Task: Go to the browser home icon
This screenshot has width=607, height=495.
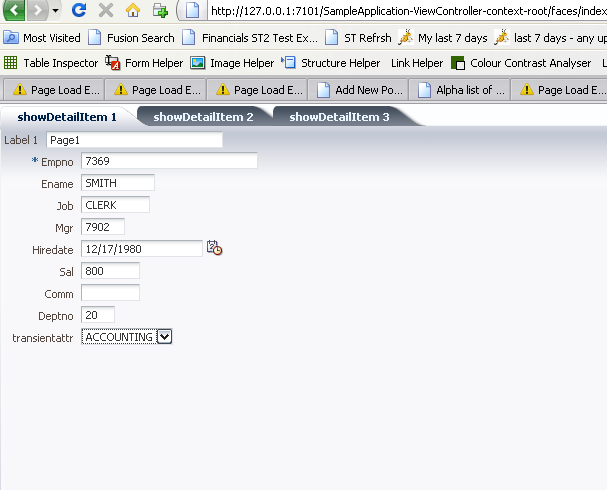Action: click(x=133, y=11)
